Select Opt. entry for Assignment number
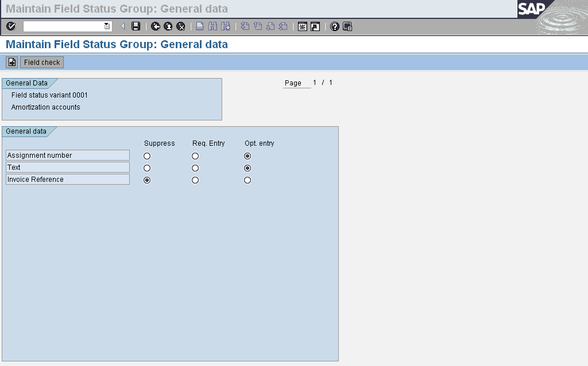Image resolution: width=588 pixels, height=366 pixels. (x=247, y=156)
